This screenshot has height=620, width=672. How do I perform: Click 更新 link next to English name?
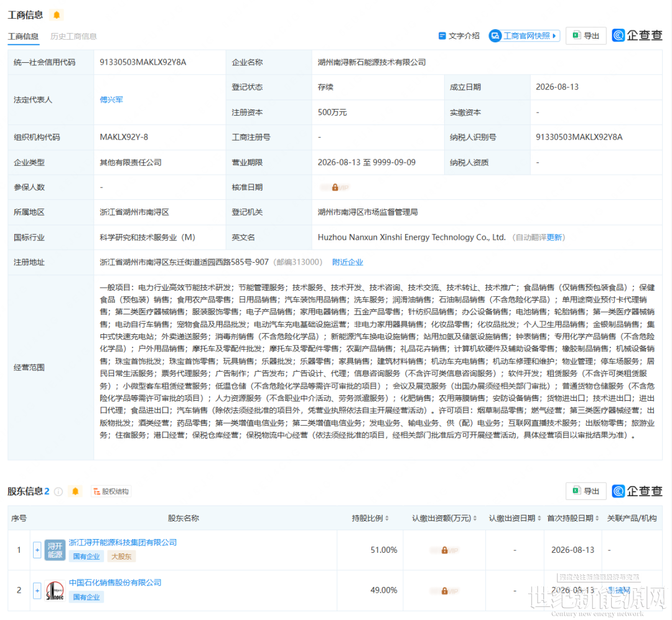click(x=554, y=238)
